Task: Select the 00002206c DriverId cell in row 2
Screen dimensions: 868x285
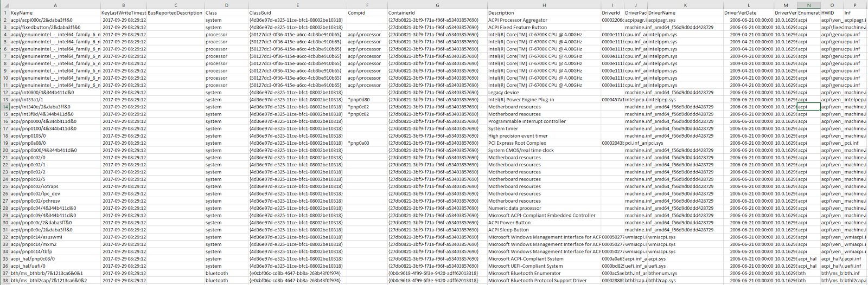Action: click(x=612, y=20)
